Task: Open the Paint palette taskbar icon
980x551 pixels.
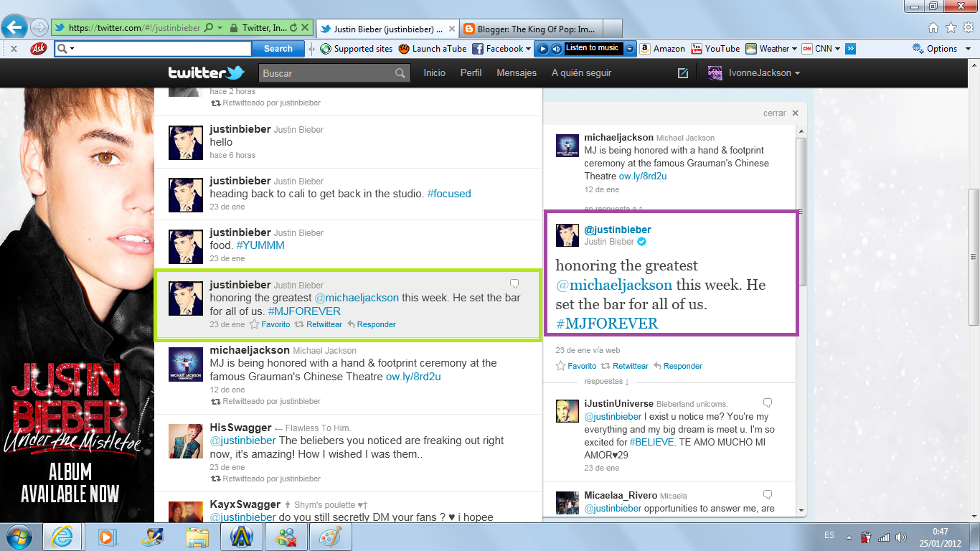Action: pyautogui.click(x=330, y=537)
